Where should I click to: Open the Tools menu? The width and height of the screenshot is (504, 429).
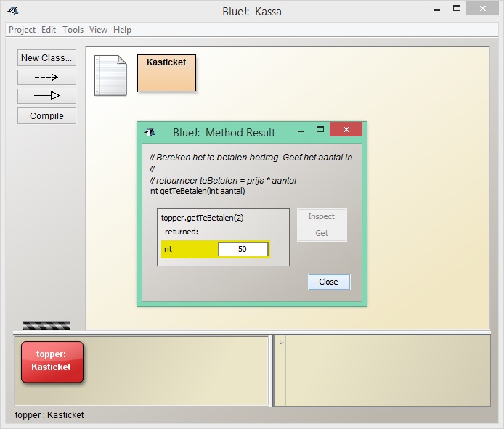click(73, 30)
